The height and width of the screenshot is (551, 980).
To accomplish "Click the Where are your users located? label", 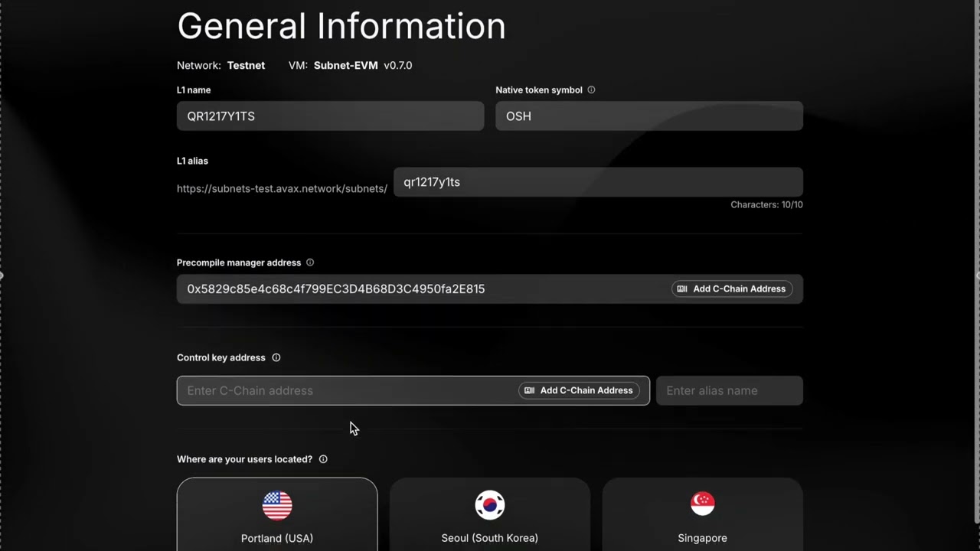I will [244, 459].
